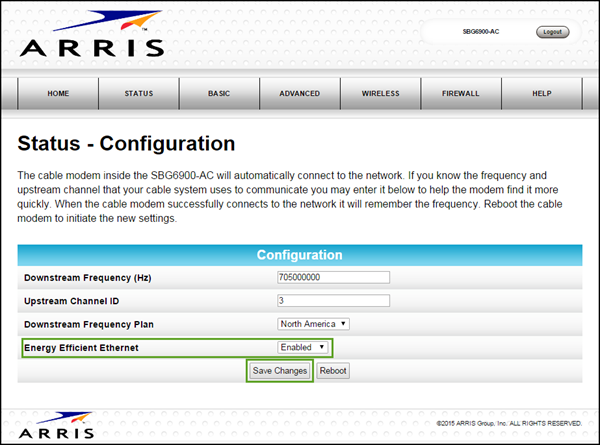Viewport: 600px width, 445px height.
Task: Switch to the BASIC tab
Action: click(219, 93)
